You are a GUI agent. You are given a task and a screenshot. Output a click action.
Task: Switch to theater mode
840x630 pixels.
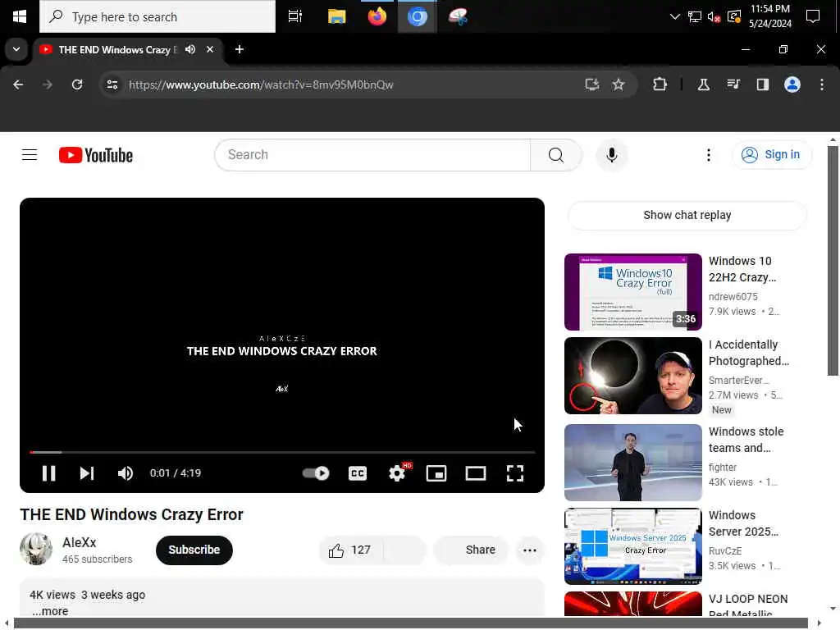pos(476,473)
